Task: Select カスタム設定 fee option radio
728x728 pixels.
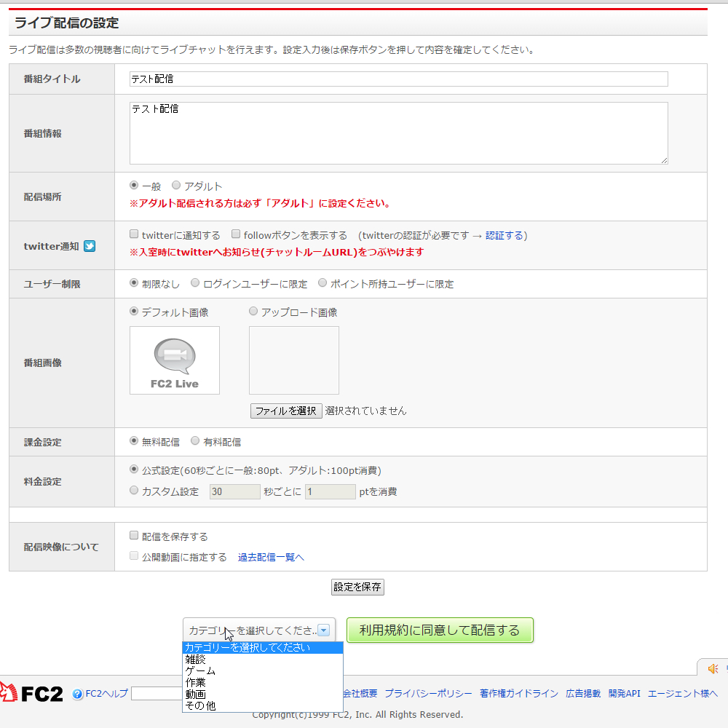Action: [x=134, y=490]
